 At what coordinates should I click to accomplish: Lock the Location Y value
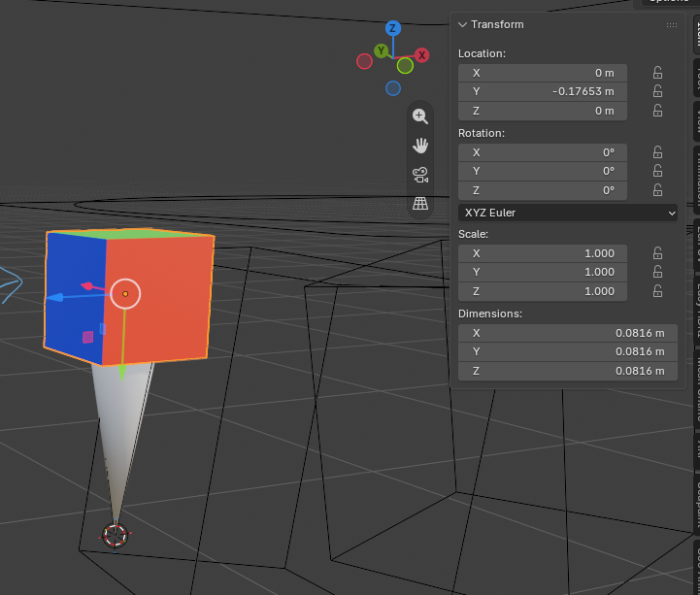(x=657, y=91)
